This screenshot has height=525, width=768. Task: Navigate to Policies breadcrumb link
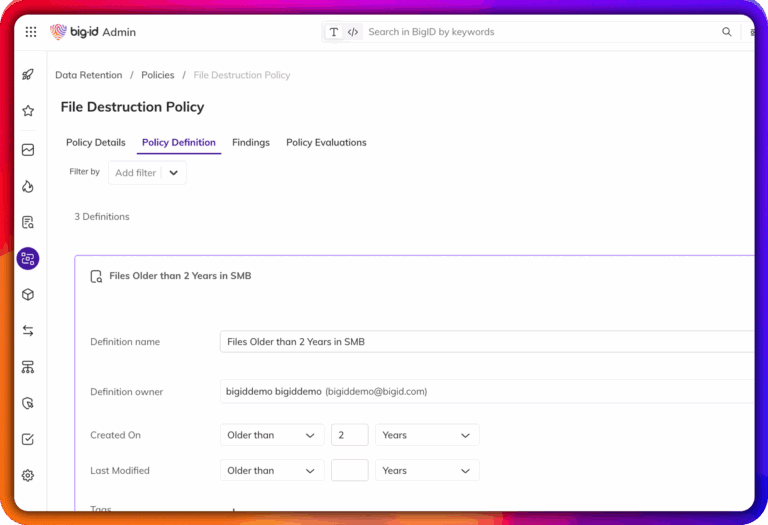pyautogui.click(x=157, y=75)
